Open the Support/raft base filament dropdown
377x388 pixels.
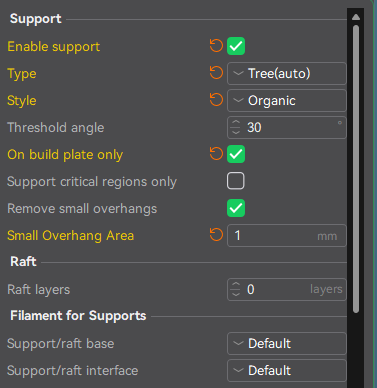pos(287,343)
